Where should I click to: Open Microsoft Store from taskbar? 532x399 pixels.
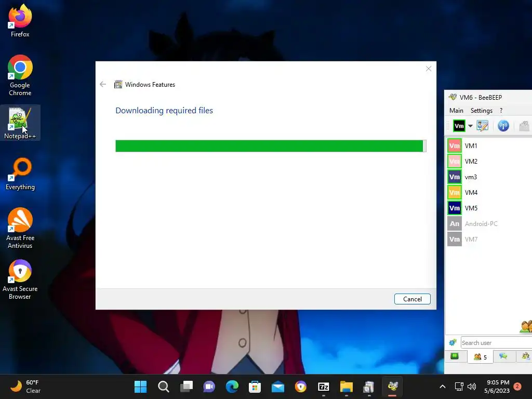click(x=255, y=387)
